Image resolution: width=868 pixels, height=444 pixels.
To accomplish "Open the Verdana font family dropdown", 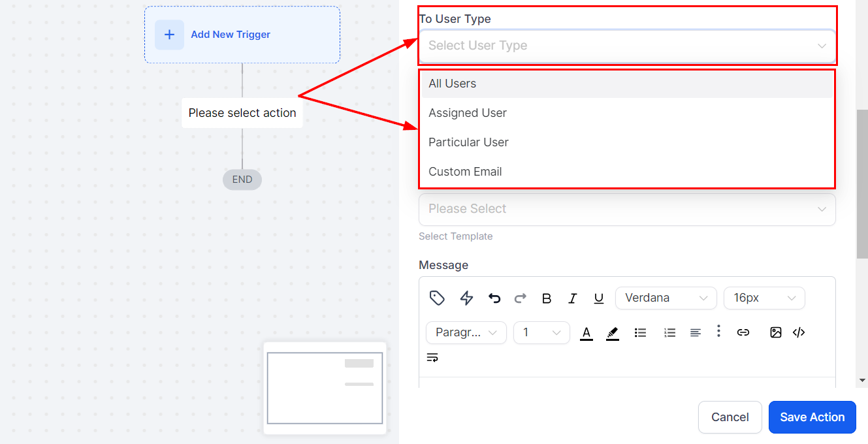I will (x=666, y=298).
